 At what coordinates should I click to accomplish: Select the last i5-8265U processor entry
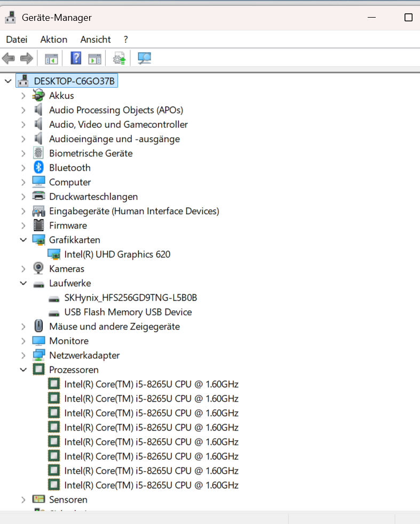(x=151, y=485)
